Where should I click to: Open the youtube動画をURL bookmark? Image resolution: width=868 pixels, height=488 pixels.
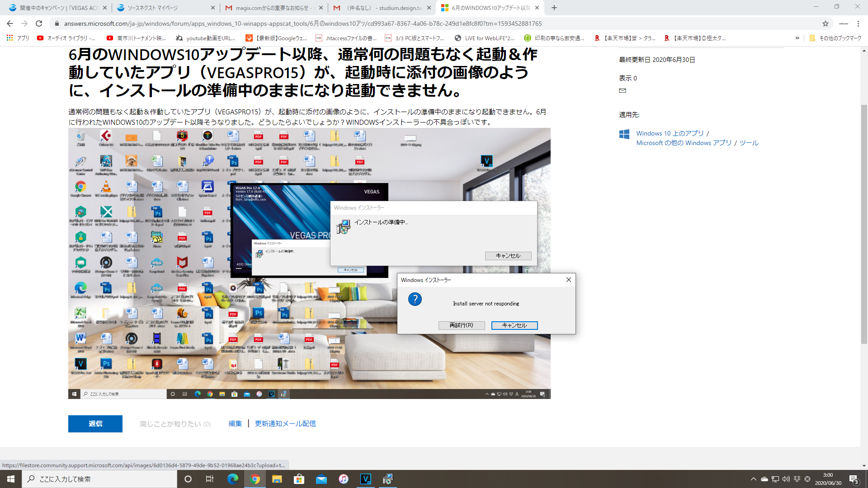pos(206,38)
